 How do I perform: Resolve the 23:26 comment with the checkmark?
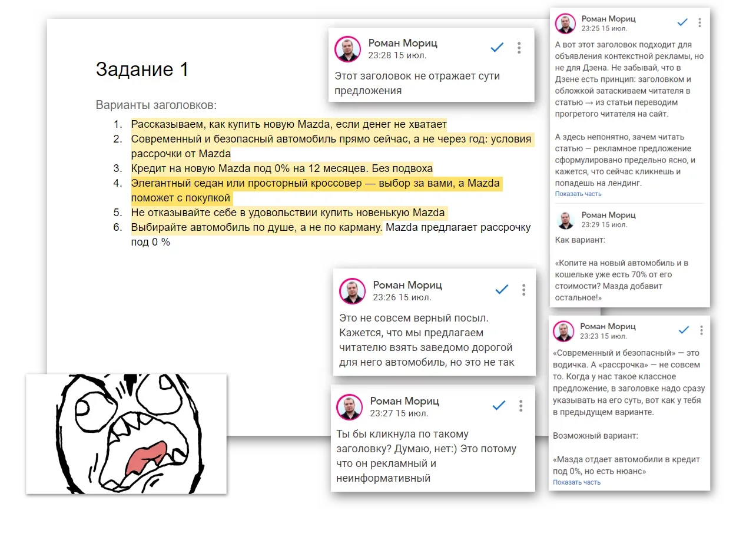tap(502, 289)
